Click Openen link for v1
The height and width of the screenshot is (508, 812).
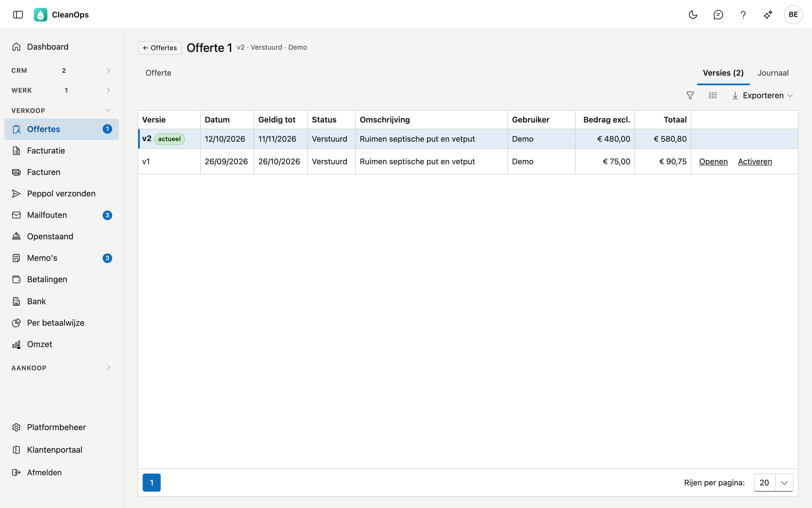coord(713,162)
